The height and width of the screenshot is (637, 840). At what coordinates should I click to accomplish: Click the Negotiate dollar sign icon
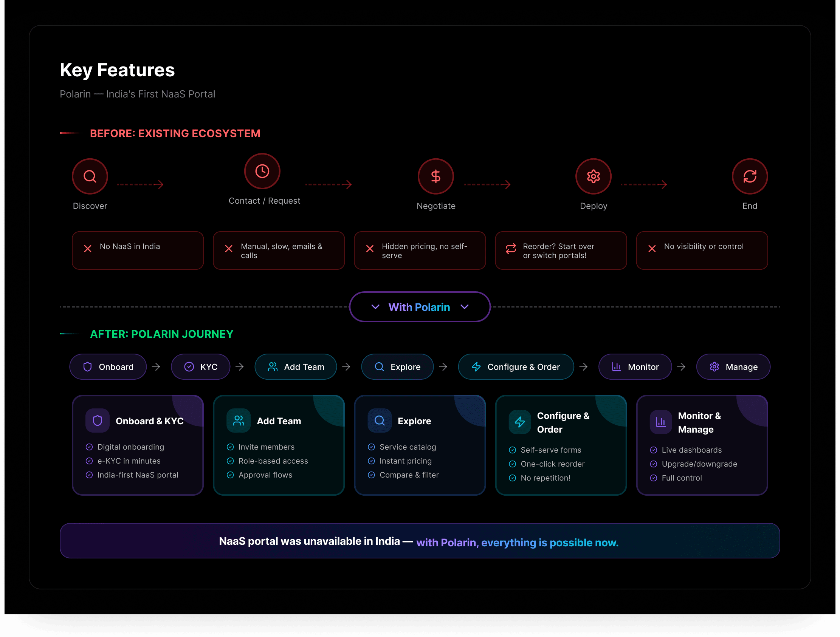pos(435,176)
